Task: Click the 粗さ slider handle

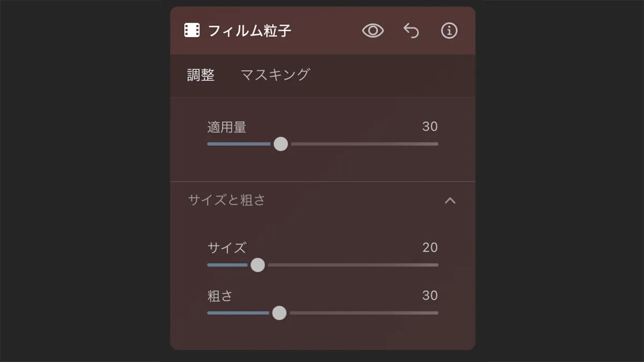Action: click(279, 313)
